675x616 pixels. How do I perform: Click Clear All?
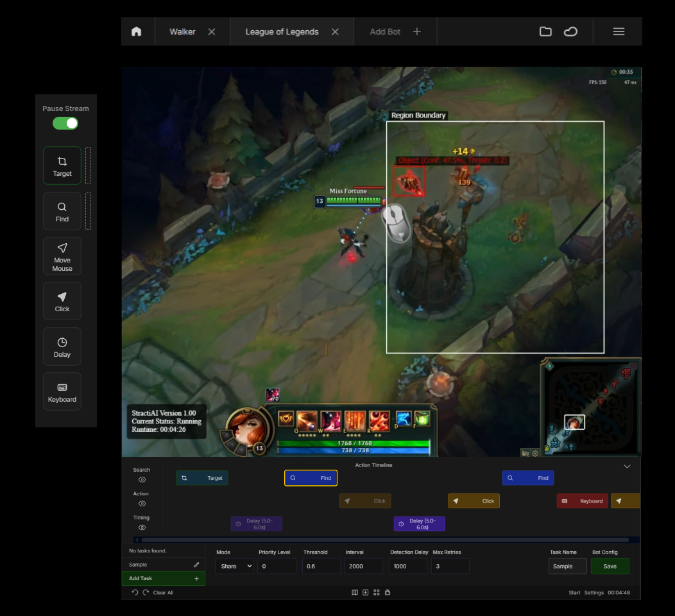click(163, 593)
